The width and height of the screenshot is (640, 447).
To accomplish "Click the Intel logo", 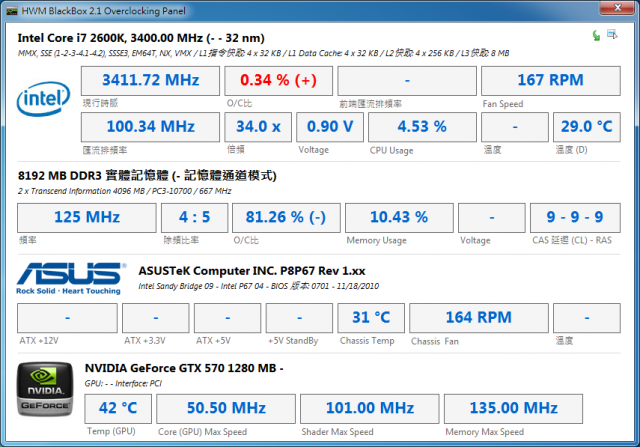I will pyautogui.click(x=43, y=98).
